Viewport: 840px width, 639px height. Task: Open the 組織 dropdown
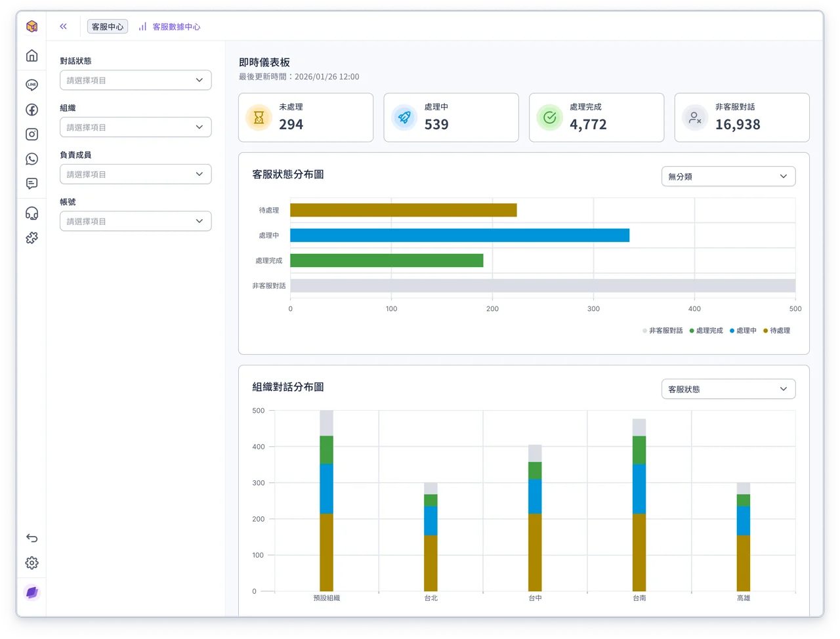point(135,127)
